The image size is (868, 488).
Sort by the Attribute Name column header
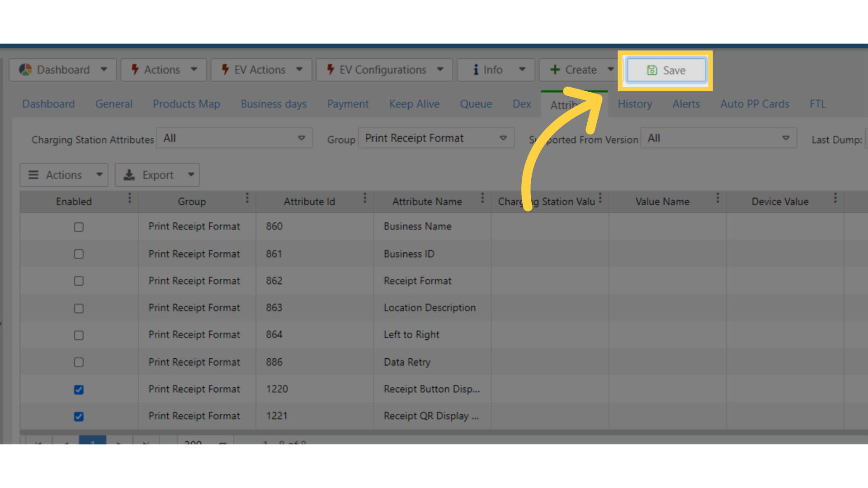coord(427,202)
